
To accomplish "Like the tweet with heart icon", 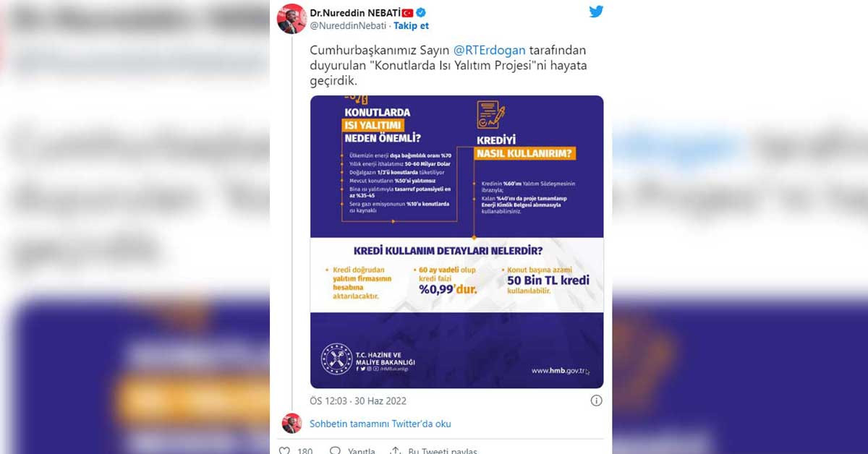I will [285, 450].
